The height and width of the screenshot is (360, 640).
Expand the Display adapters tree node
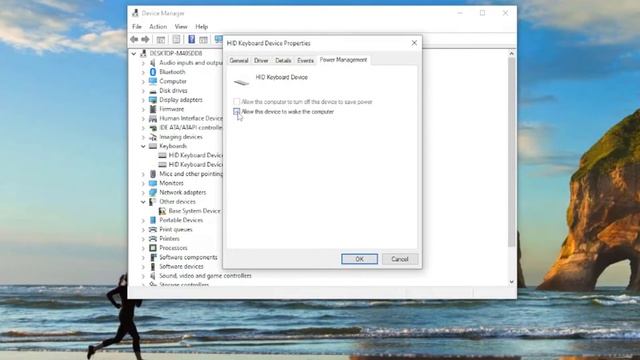tap(143, 100)
